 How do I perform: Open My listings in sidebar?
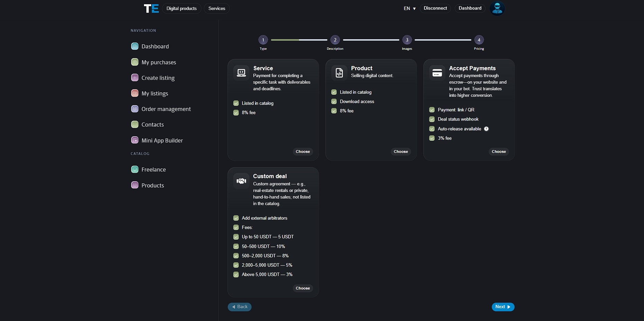point(155,93)
